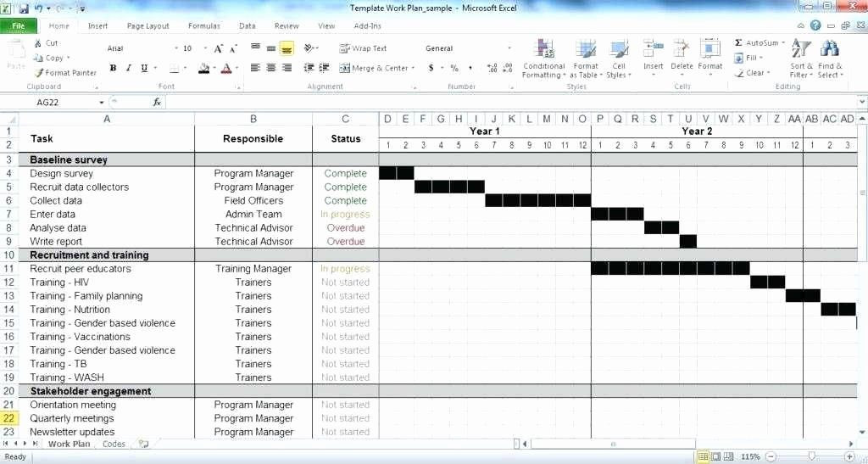Open Find & Select binoculars
This screenshot has height=464, width=868.
pyautogui.click(x=829, y=59)
